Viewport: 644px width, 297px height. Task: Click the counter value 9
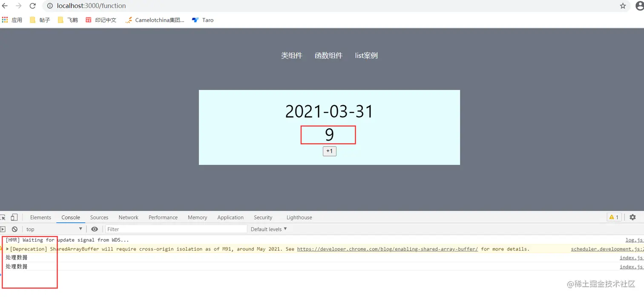coord(329,135)
